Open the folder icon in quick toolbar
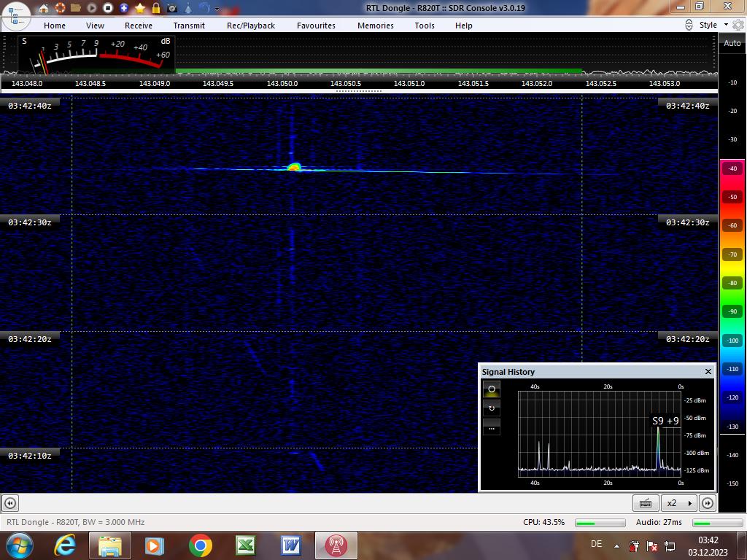 (76, 7)
